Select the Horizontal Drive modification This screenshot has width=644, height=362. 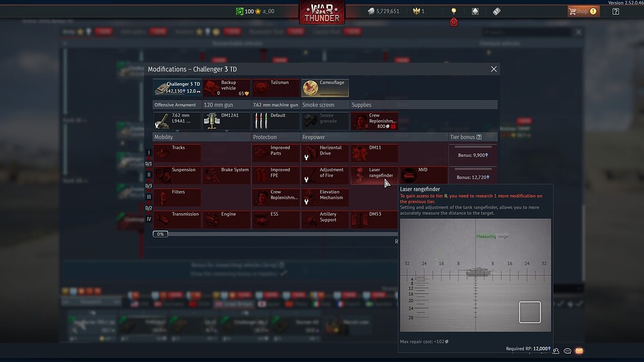click(325, 153)
